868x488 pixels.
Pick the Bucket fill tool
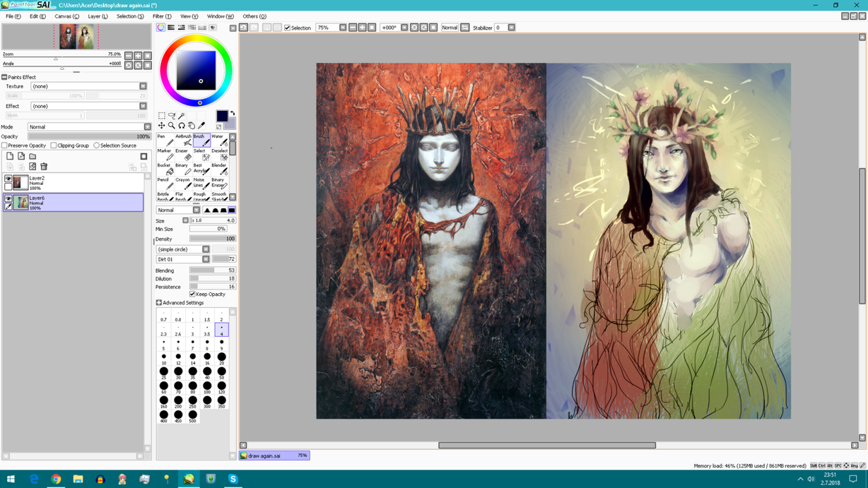[164, 169]
